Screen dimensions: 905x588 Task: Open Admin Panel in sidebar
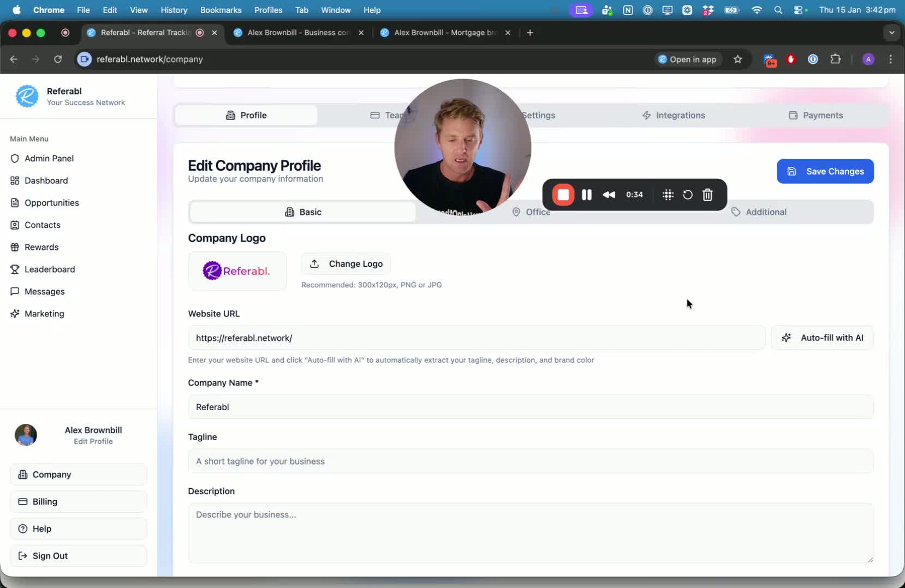(49, 158)
